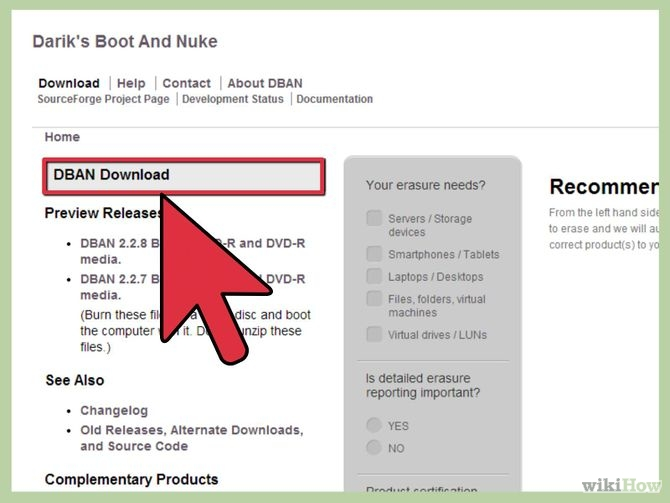Click the Complementary Products heading

[132, 479]
